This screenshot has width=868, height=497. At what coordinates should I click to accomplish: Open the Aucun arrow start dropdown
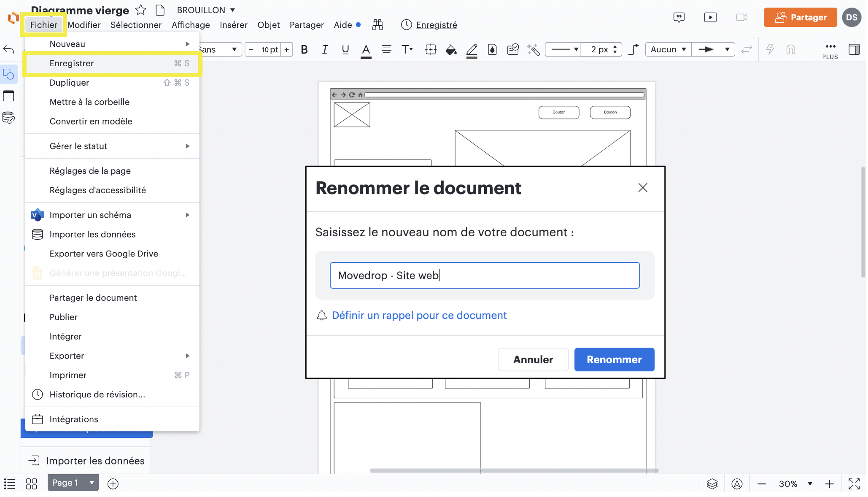pyautogui.click(x=668, y=49)
